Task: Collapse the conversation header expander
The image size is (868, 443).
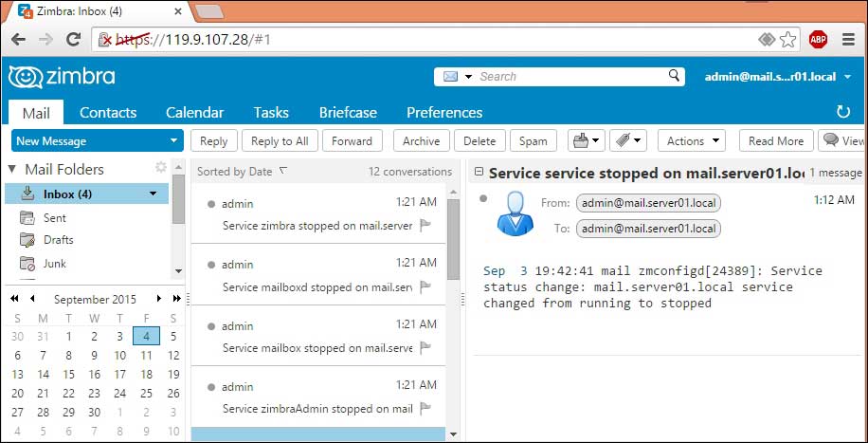Action: pos(479,172)
